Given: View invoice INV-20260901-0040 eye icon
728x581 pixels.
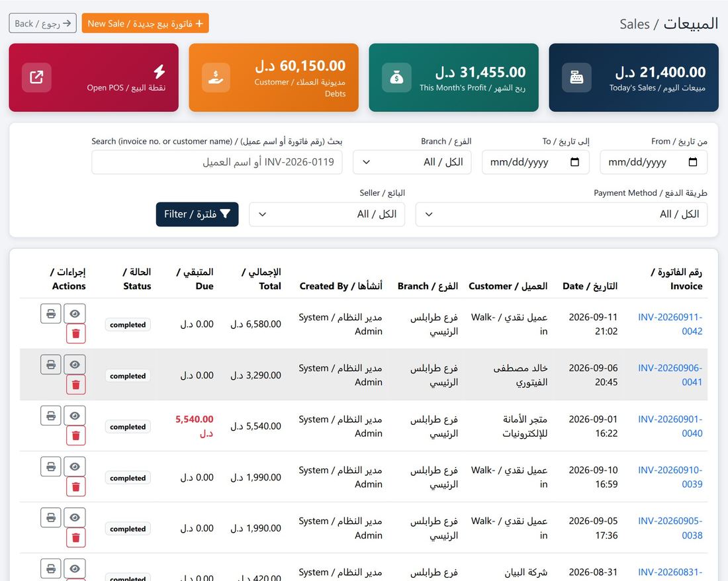Looking at the screenshot, I should point(75,416).
